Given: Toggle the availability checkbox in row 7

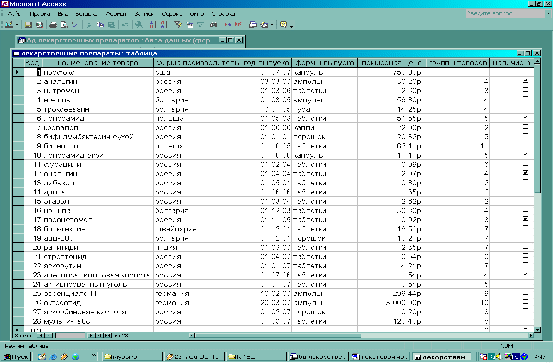Looking at the screenshot, I should (525, 128).
